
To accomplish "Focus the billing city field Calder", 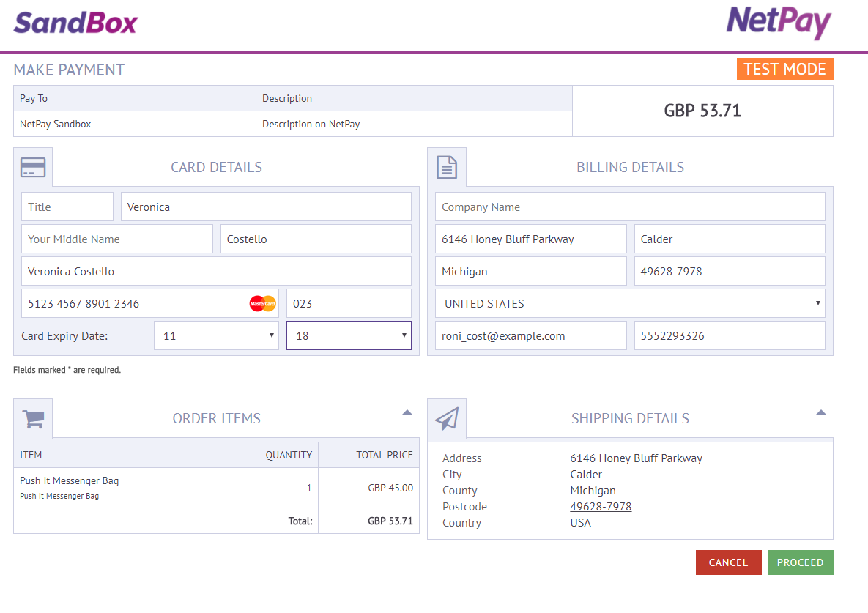I will (x=730, y=239).
